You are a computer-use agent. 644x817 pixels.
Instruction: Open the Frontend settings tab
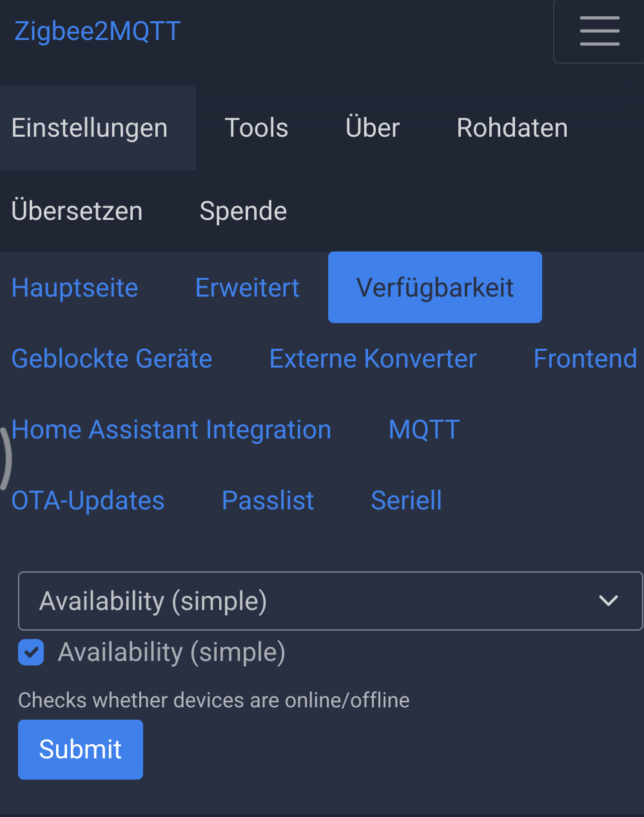pyautogui.click(x=585, y=359)
